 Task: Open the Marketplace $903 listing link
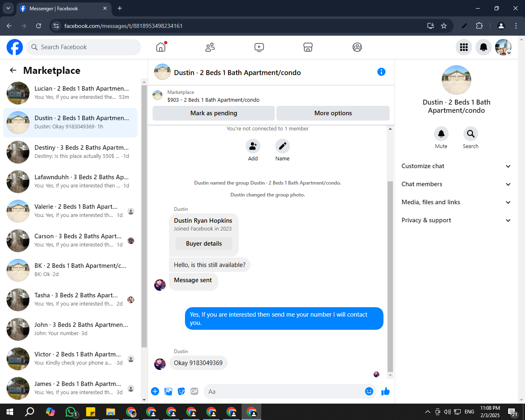point(213,100)
